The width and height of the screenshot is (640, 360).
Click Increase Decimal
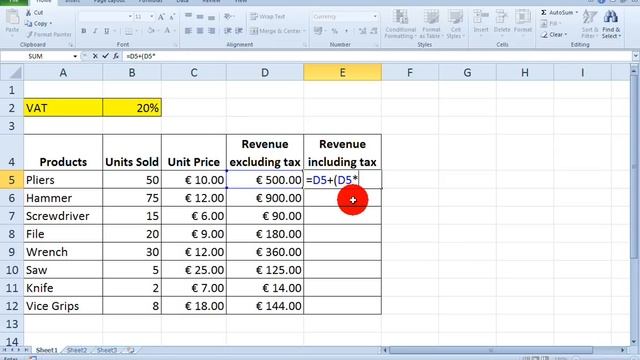point(362,31)
